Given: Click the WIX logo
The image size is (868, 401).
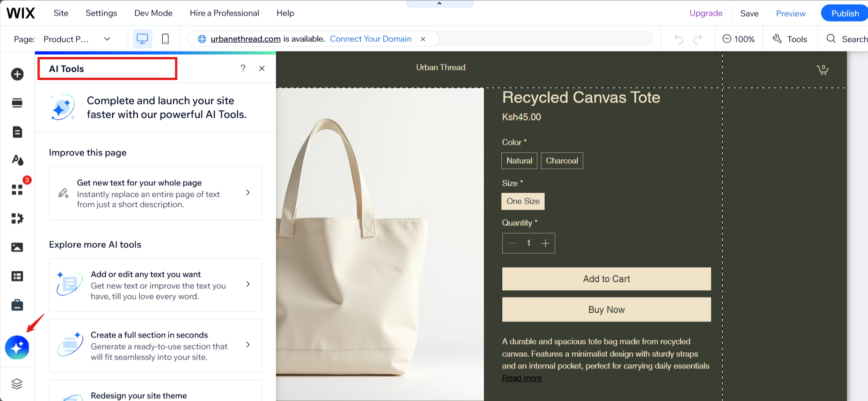Looking at the screenshot, I should (21, 13).
